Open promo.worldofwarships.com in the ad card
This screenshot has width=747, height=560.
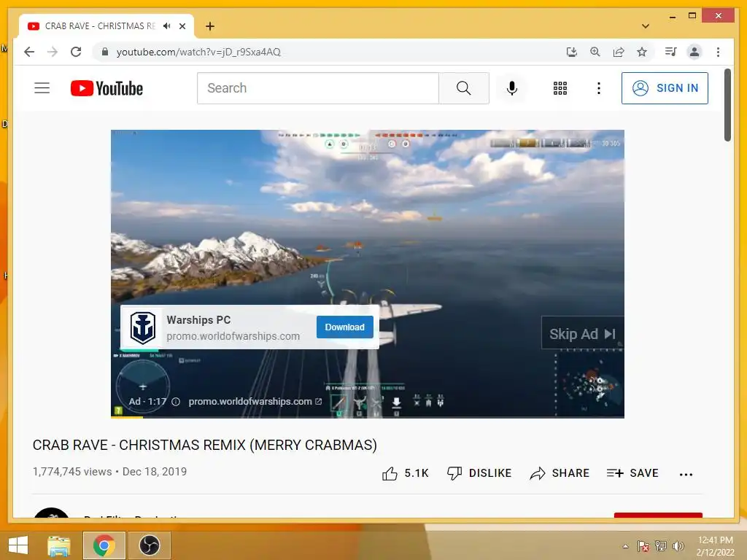click(233, 336)
